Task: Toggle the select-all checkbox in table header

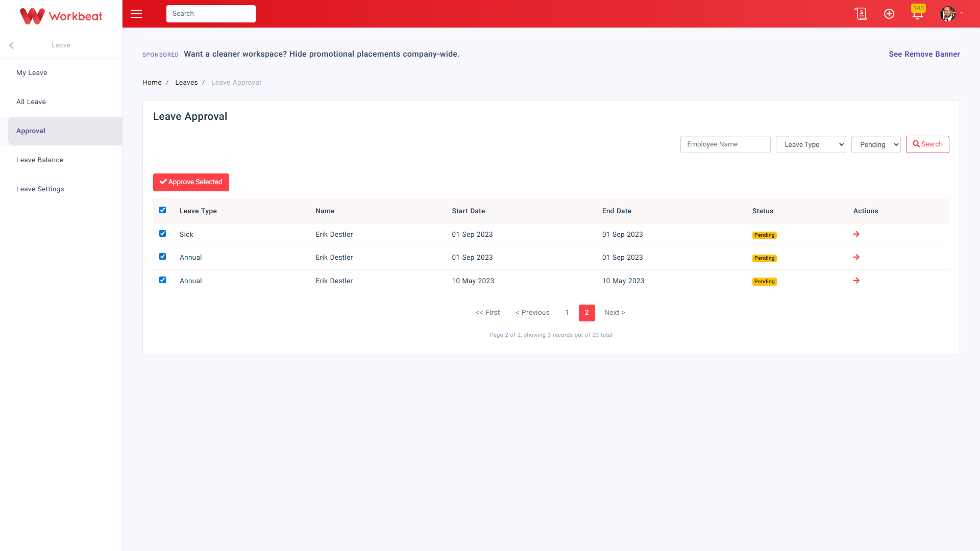Action: point(162,210)
